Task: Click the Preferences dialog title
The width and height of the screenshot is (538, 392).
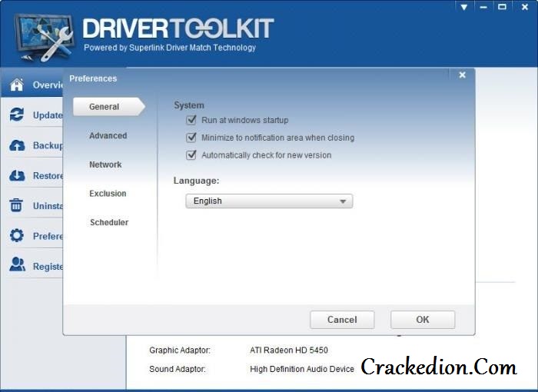Action: click(x=93, y=78)
